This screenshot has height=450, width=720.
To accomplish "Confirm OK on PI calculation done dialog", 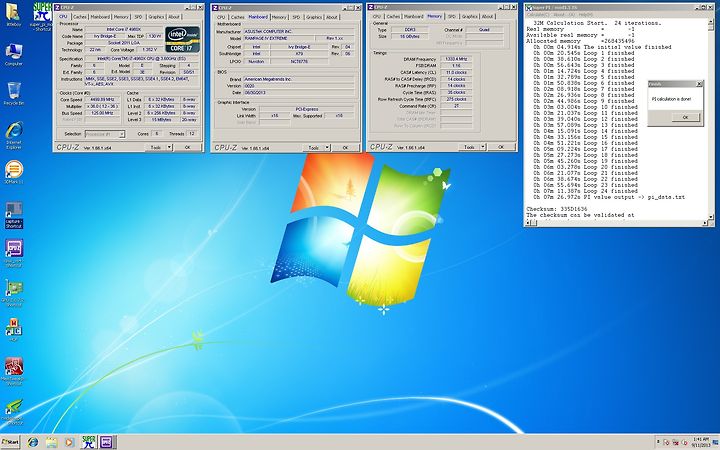I will (686, 118).
